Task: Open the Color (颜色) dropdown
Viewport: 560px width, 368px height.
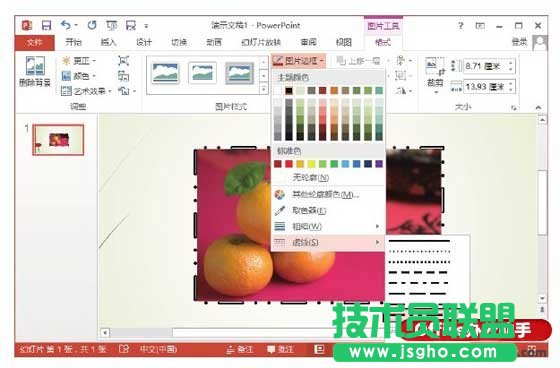Action: click(x=79, y=76)
